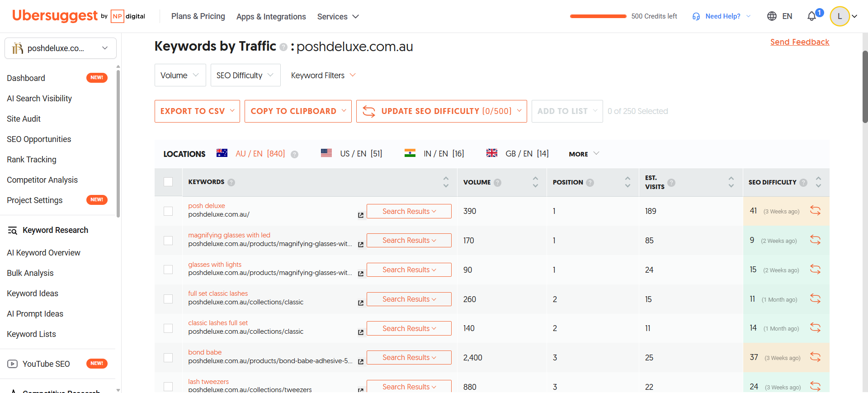This screenshot has width=868, height=393.
Task: Open external link for posh deluxe URL
Action: [x=361, y=215]
